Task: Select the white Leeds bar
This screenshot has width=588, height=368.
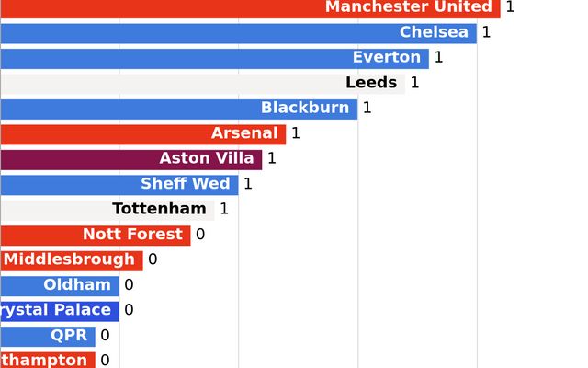Action: [x=202, y=84]
